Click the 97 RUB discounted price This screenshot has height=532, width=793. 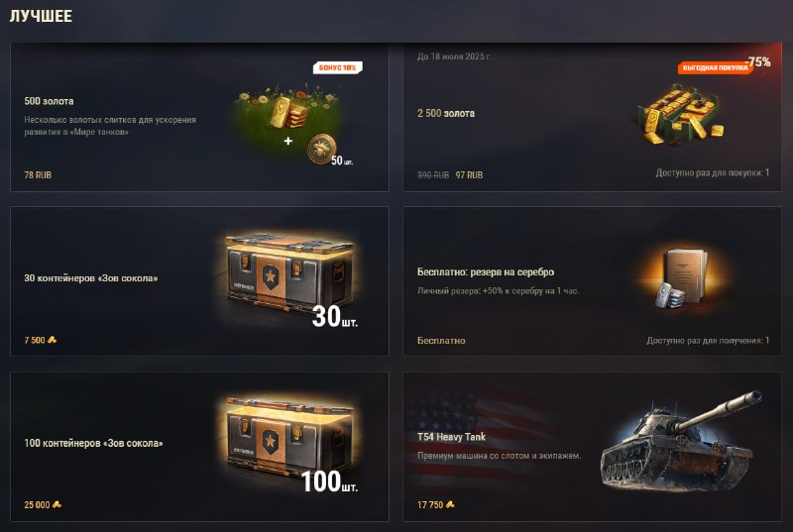pyautogui.click(x=469, y=174)
